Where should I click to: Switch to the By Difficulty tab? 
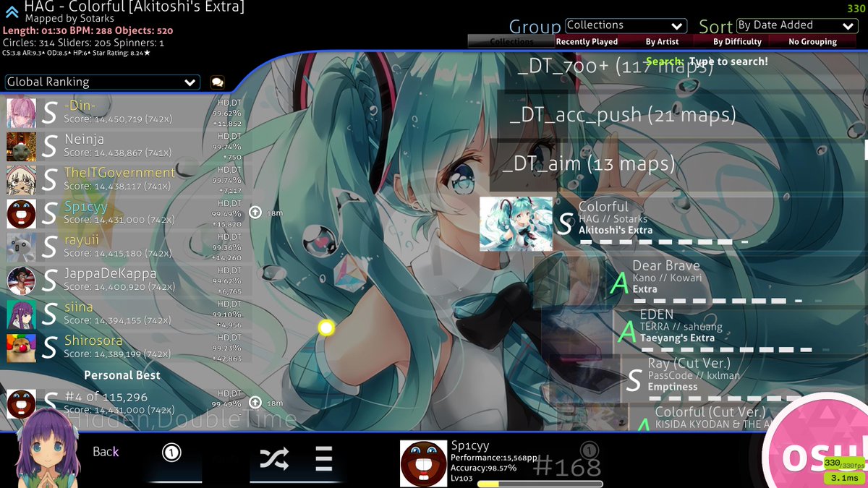pyautogui.click(x=737, y=42)
